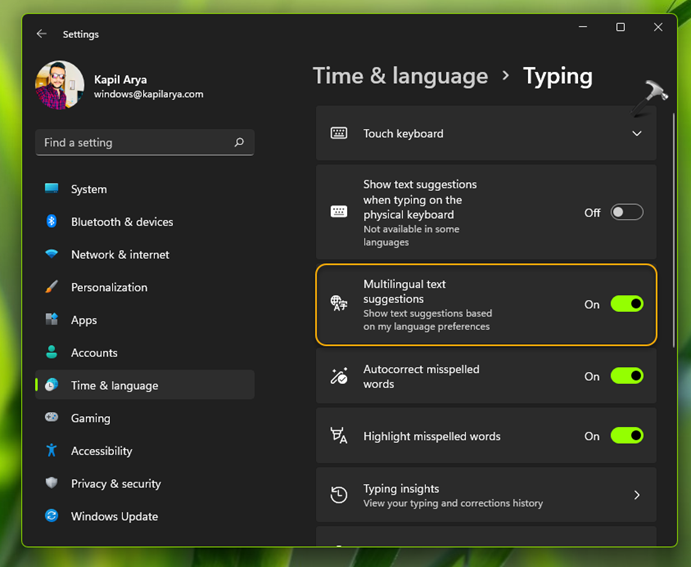Viewport: 691px width, 567px height.
Task: Click the Gaming controller icon
Action: click(x=51, y=418)
